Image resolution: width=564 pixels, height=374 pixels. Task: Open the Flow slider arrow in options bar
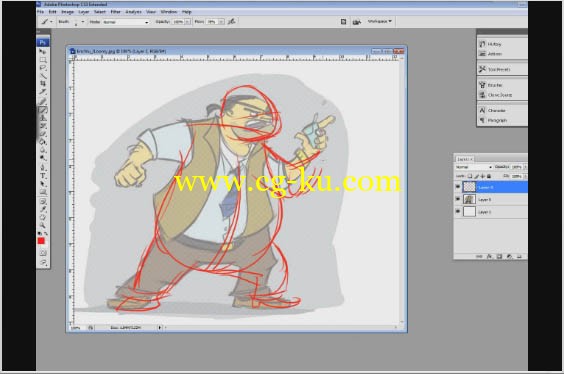tap(221, 22)
